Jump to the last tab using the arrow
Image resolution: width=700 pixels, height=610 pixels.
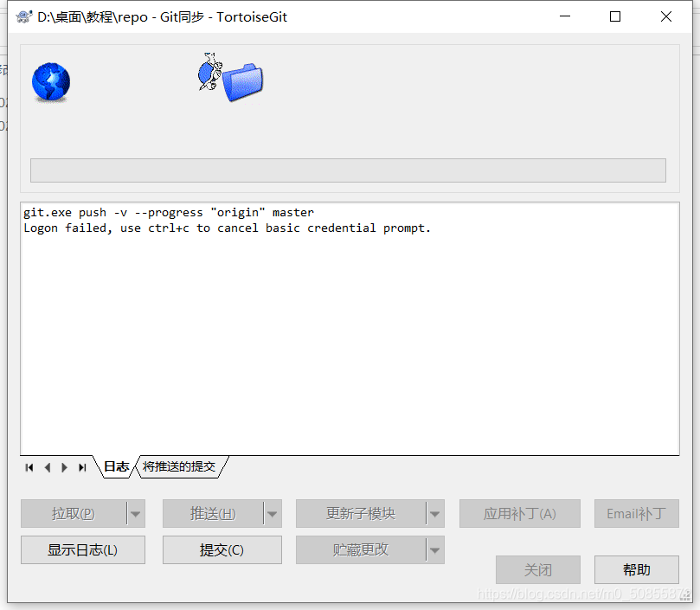(82, 467)
